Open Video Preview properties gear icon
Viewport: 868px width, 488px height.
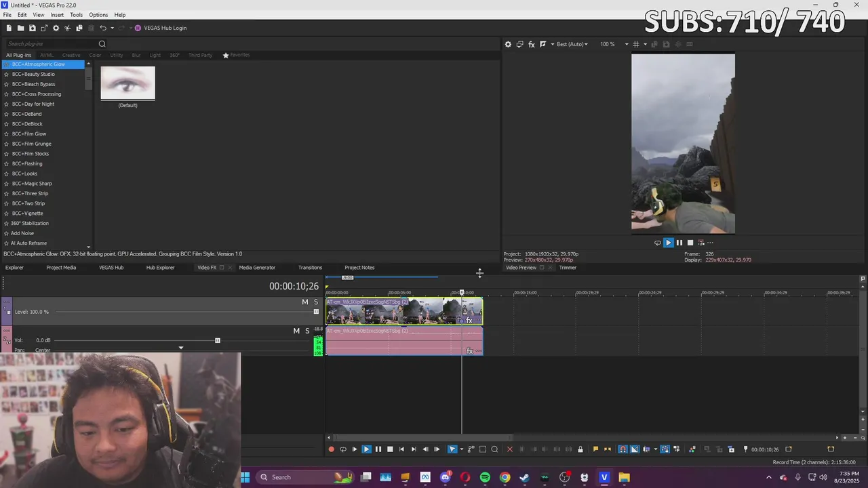(508, 44)
